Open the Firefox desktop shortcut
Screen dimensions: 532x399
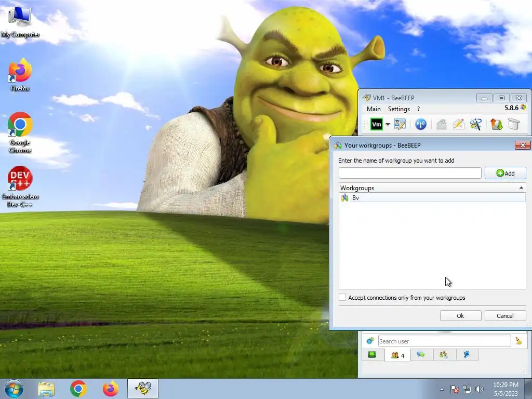click(20, 75)
